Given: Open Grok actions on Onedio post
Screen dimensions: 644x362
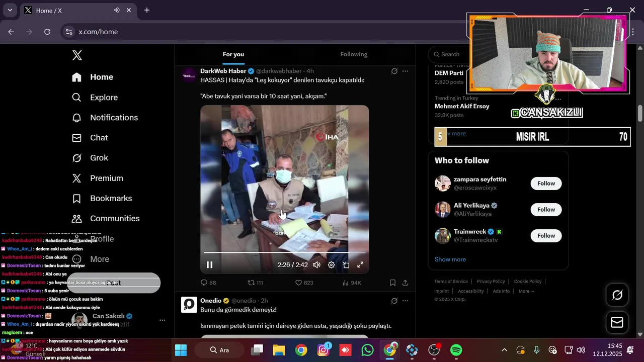Looking at the screenshot, I should pyautogui.click(x=394, y=301).
